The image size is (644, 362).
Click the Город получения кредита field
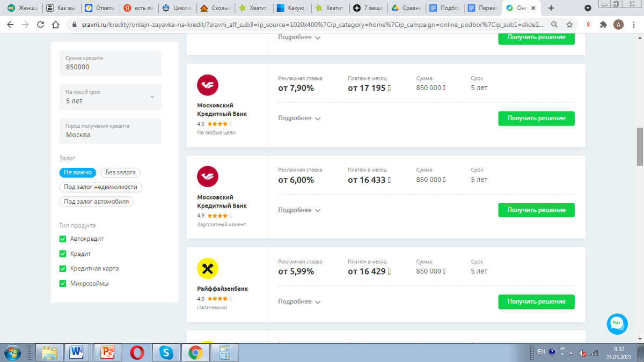pyautogui.click(x=110, y=131)
